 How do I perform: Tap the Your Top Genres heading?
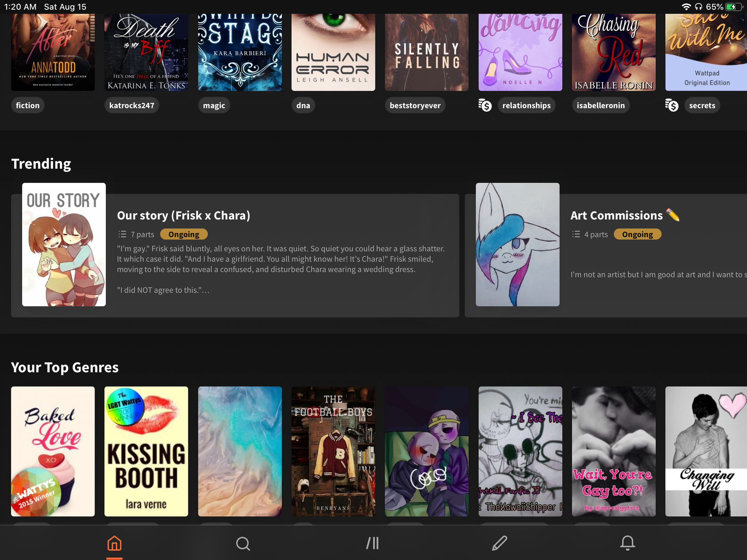tap(65, 367)
